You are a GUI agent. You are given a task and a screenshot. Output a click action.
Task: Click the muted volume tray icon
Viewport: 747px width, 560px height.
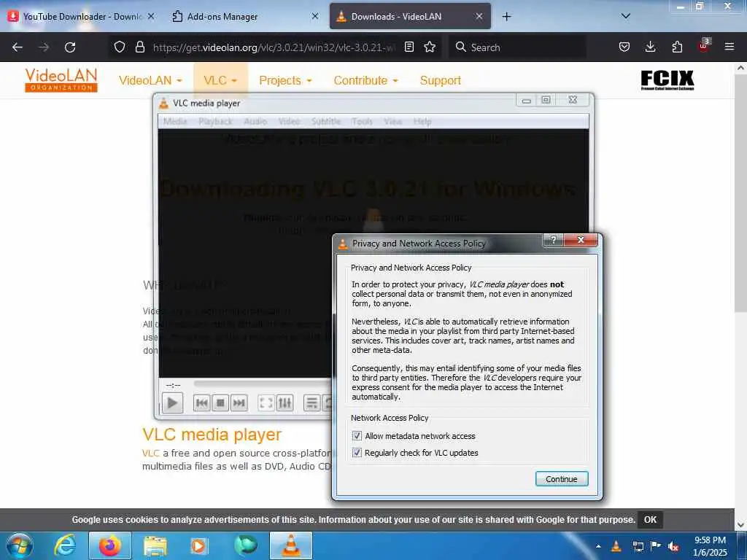(x=673, y=546)
